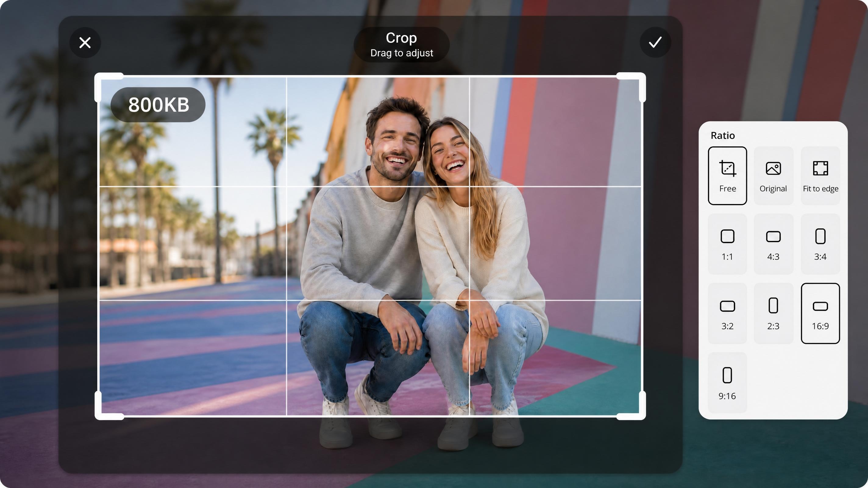
Task: Choose the 9:16 vertical ratio
Action: tap(727, 383)
